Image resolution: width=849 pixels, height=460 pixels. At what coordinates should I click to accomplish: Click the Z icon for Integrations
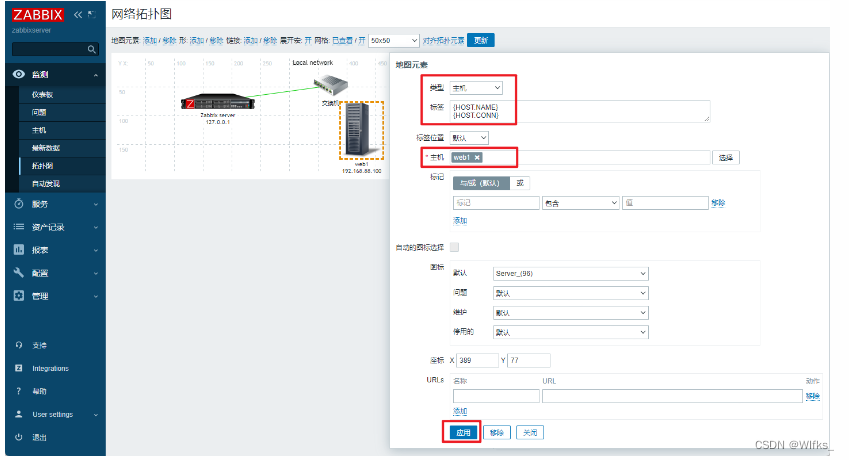pos(19,368)
